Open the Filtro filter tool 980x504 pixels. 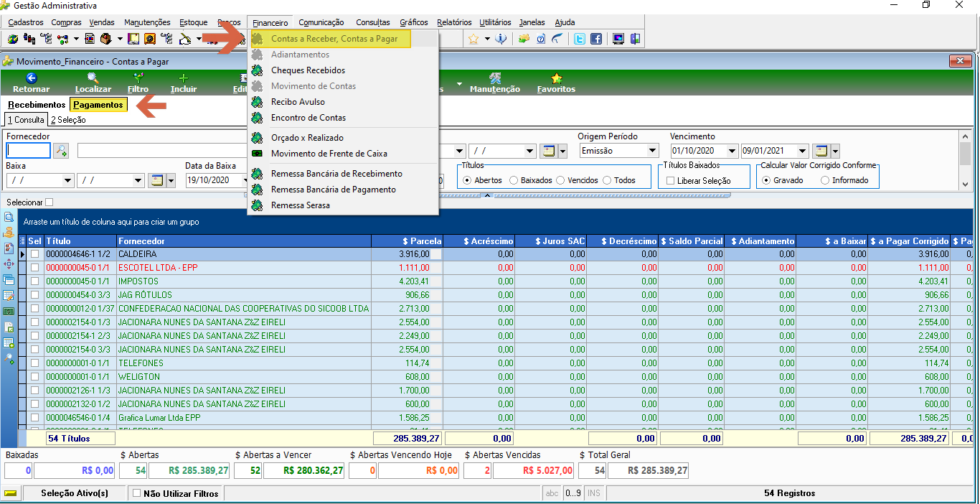(x=138, y=78)
